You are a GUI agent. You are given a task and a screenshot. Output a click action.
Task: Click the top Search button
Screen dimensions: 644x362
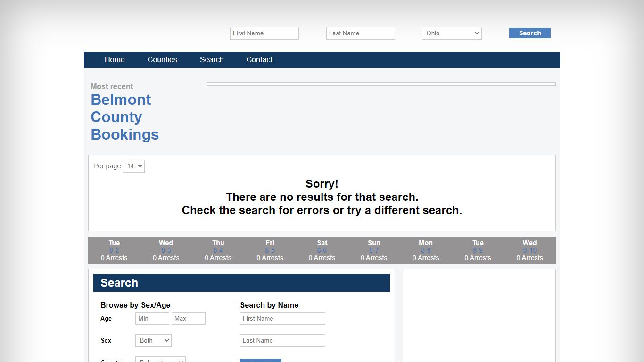coord(530,33)
